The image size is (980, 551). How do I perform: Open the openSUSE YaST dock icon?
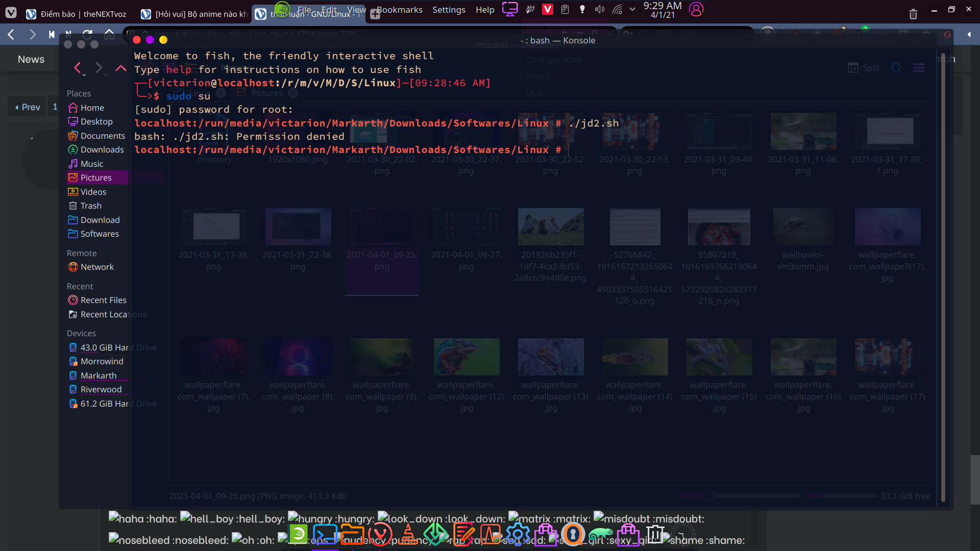click(x=298, y=534)
